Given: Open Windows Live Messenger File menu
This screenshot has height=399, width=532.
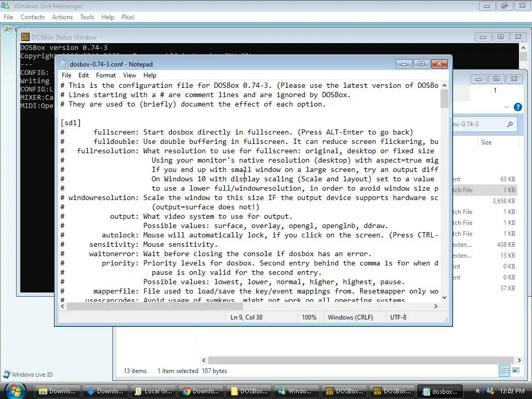Looking at the screenshot, I should (8, 17).
